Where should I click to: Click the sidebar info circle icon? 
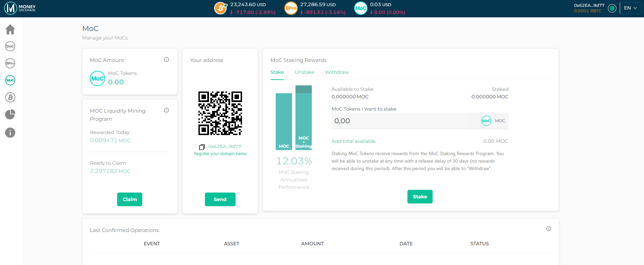[10, 133]
